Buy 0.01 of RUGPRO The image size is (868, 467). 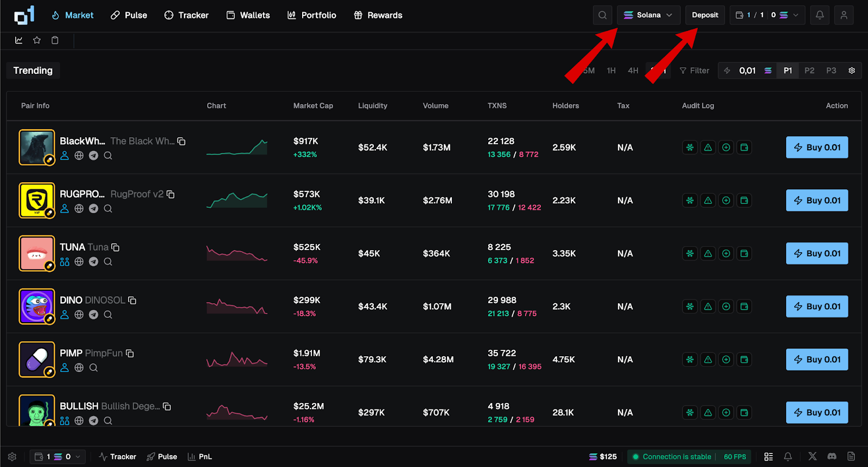tap(817, 201)
